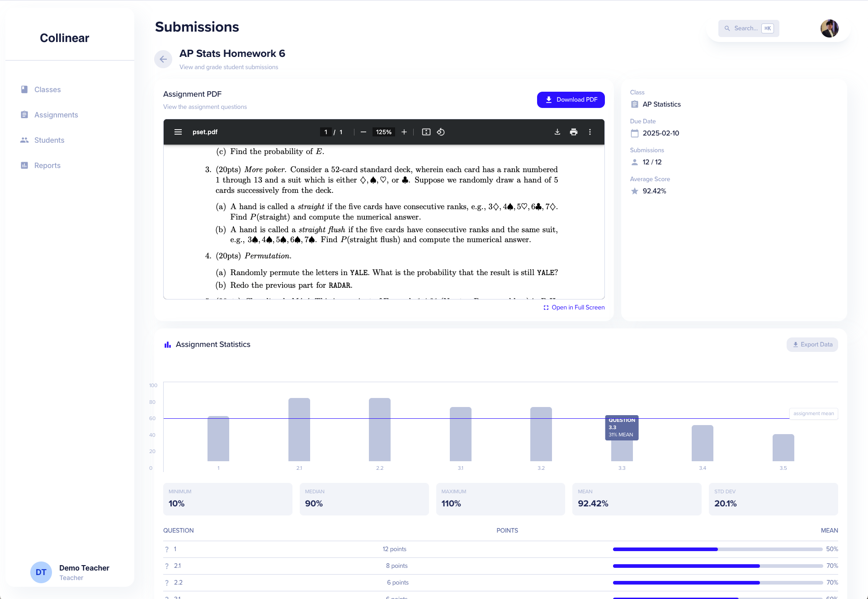Click the rotate PDF icon in viewer
The width and height of the screenshot is (868, 599).
442,132
